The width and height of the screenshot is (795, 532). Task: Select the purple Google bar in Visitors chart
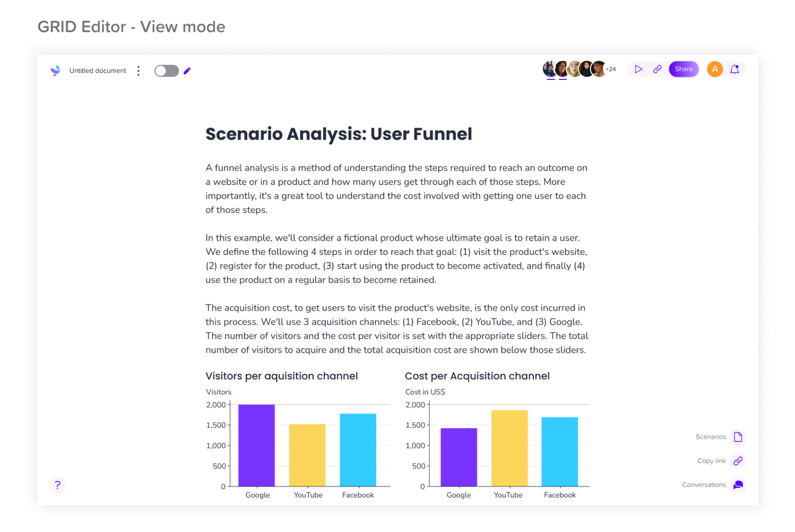[x=256, y=445]
